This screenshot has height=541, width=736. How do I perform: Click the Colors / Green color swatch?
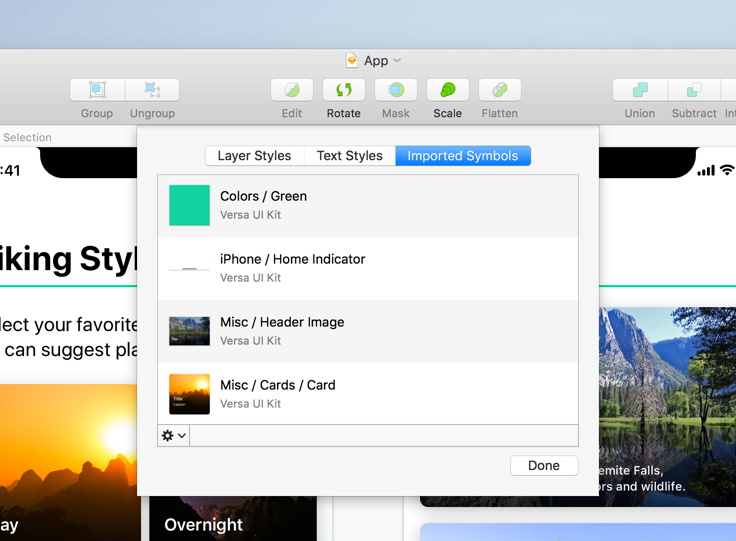pos(189,205)
